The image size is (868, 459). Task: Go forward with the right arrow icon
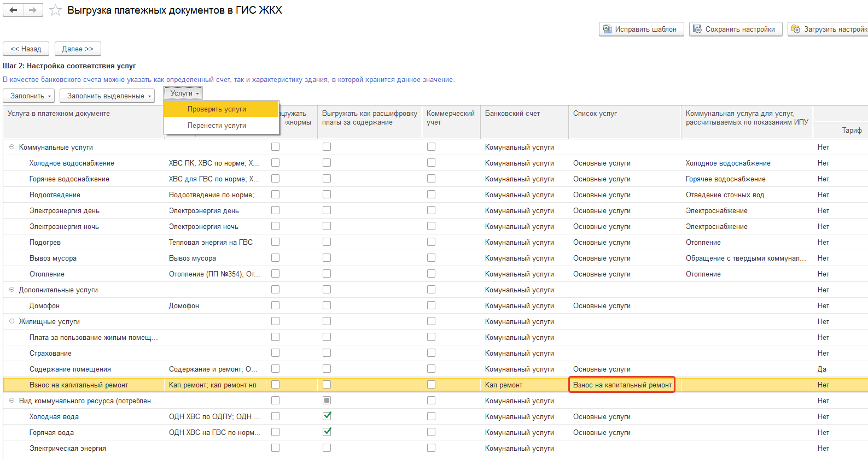point(33,10)
